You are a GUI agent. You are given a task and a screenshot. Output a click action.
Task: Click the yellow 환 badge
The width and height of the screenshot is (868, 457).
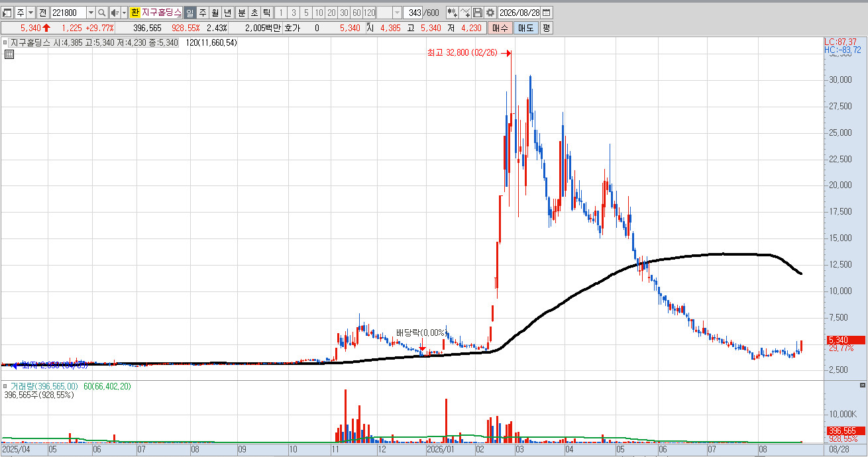pos(135,13)
